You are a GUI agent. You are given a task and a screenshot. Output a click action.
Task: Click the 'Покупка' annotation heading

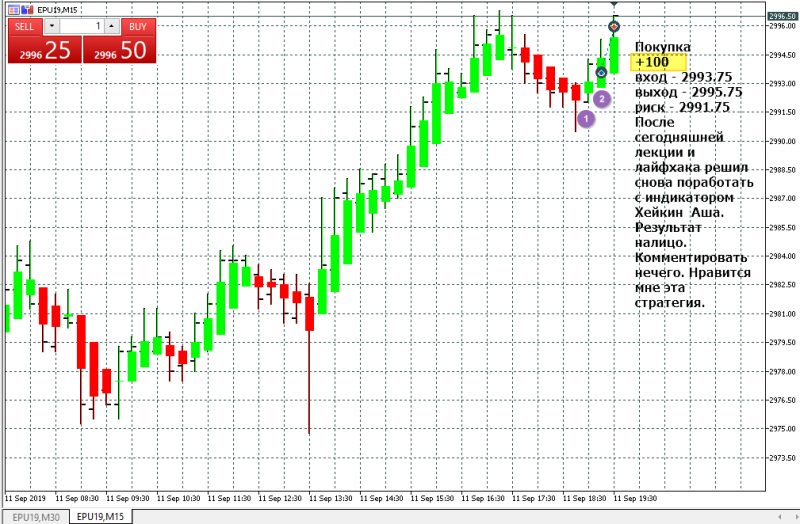(x=663, y=47)
